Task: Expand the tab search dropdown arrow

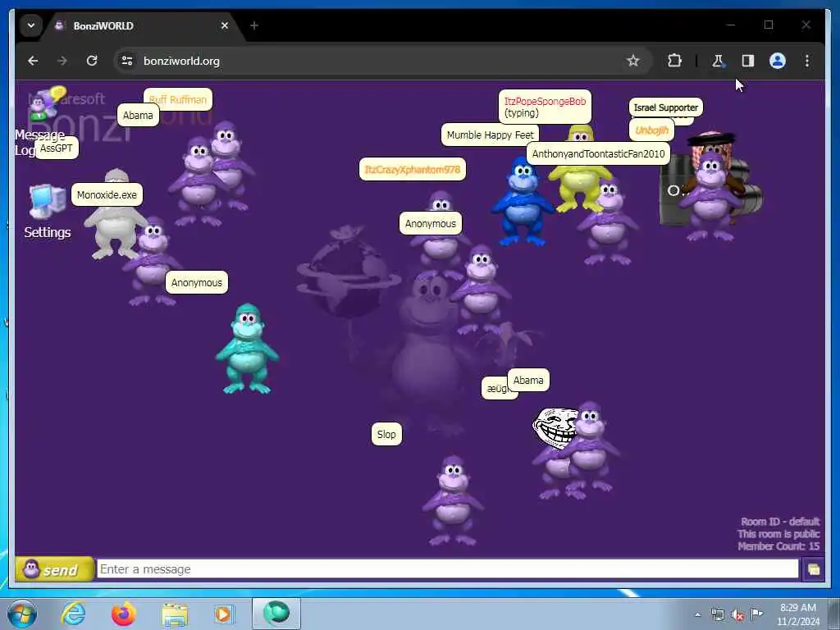Action: 31,25
